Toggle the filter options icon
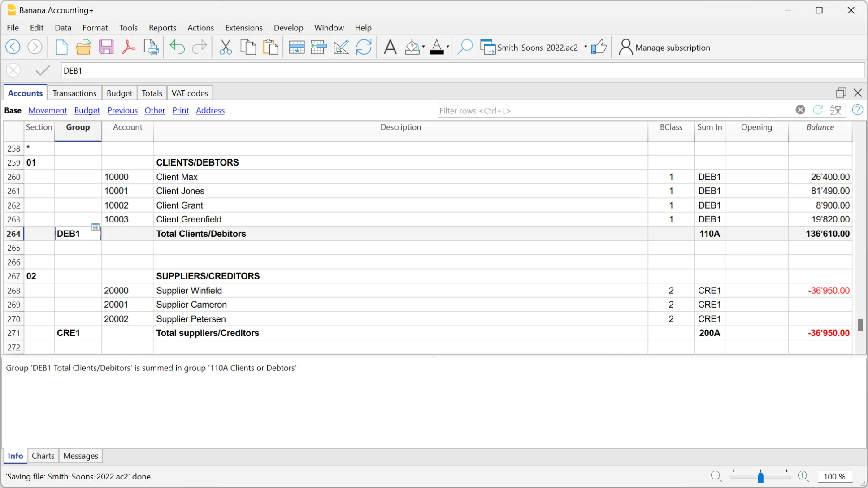Screen dimensions: 868x488 836,110
